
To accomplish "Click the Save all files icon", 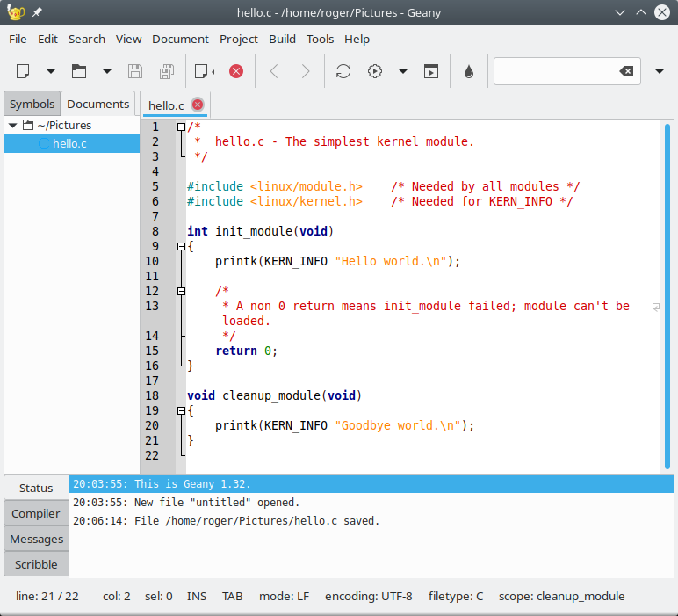I will (x=165, y=71).
